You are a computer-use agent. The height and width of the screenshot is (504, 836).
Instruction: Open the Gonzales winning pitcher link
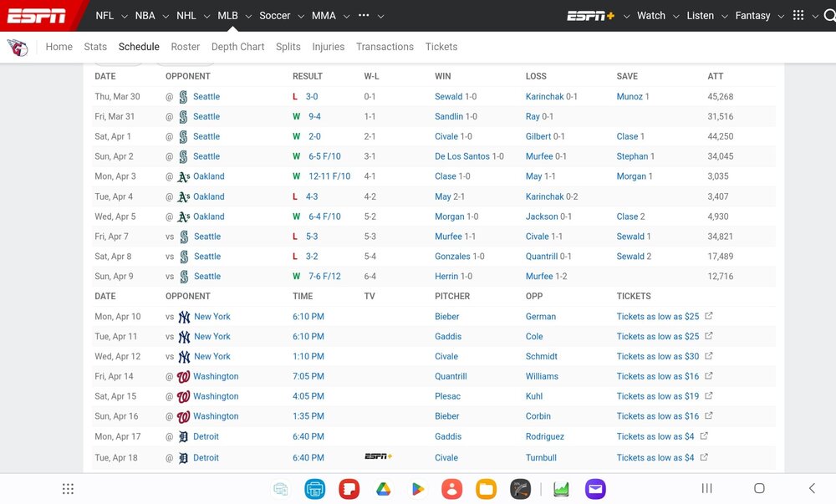tap(452, 257)
